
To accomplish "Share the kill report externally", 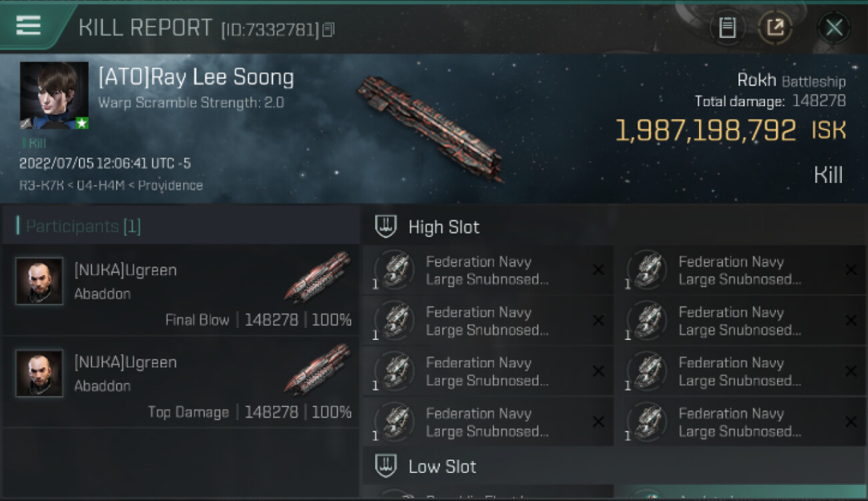I will (775, 27).
